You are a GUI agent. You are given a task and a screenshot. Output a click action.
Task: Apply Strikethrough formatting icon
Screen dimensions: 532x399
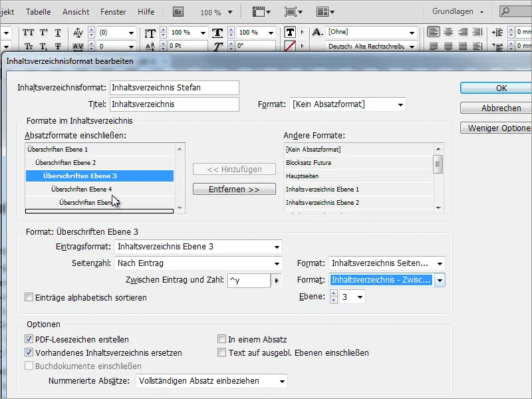pyautogui.click(x=58, y=46)
